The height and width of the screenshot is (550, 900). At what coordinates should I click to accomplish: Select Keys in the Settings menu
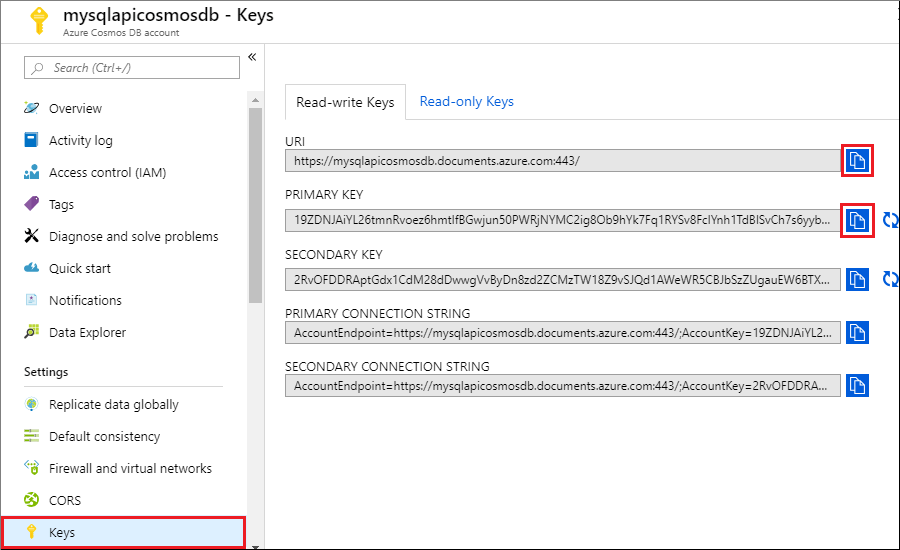tap(62, 532)
